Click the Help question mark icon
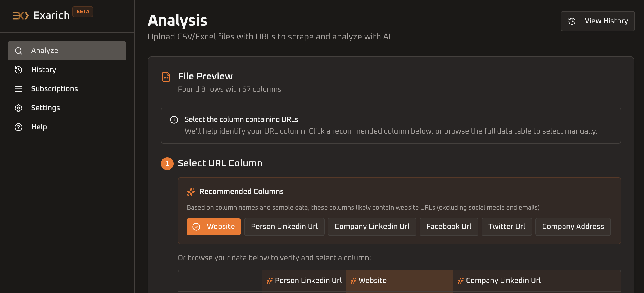 point(19,127)
